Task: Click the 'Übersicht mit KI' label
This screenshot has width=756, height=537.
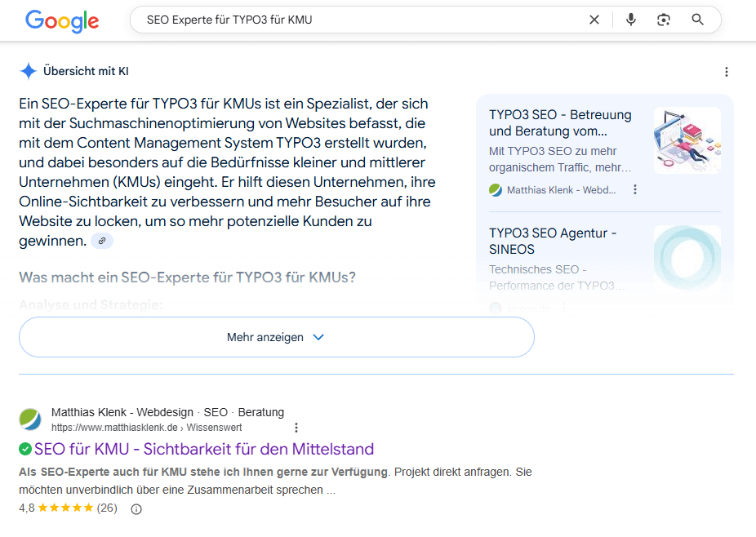Action: click(x=86, y=71)
